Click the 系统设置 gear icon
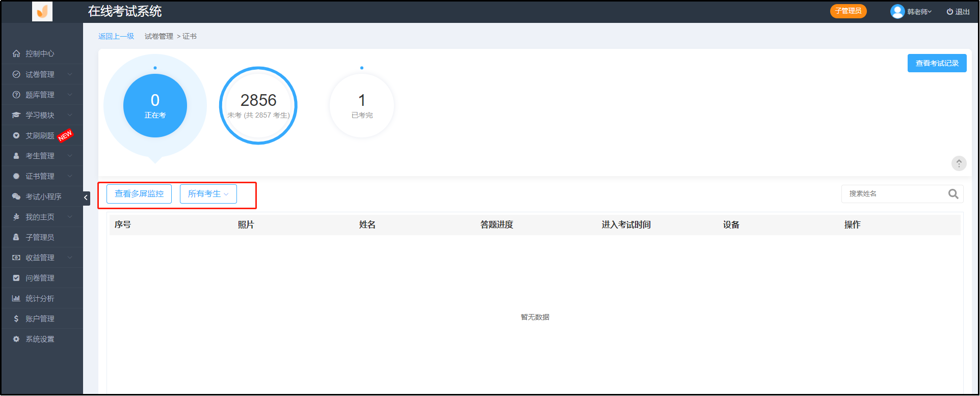 16,339
